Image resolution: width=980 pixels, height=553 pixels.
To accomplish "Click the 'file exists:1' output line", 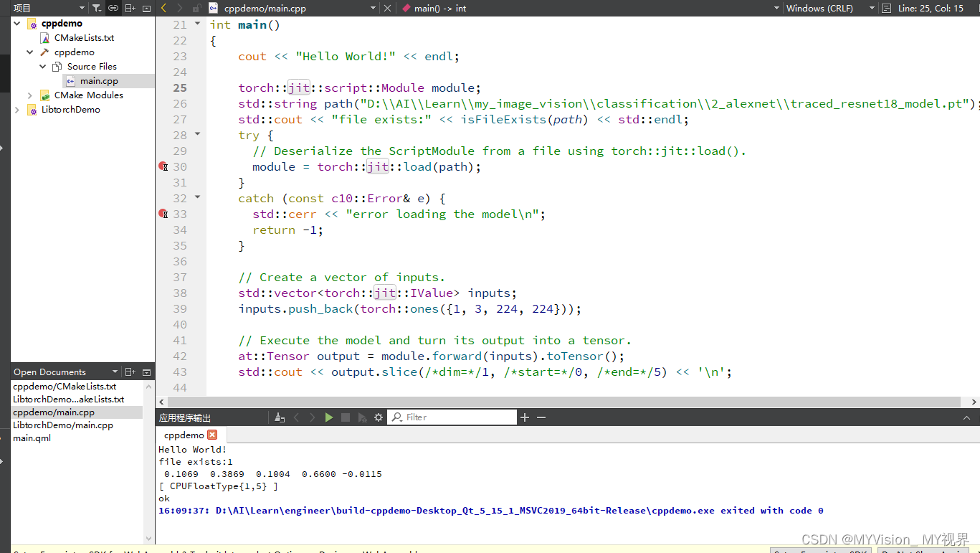I will coord(196,462).
